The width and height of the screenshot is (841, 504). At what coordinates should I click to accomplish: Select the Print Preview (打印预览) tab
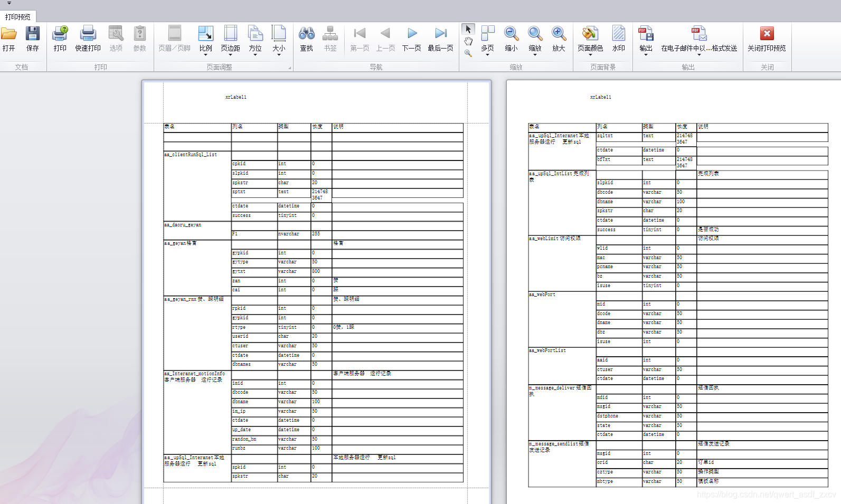pyautogui.click(x=18, y=17)
